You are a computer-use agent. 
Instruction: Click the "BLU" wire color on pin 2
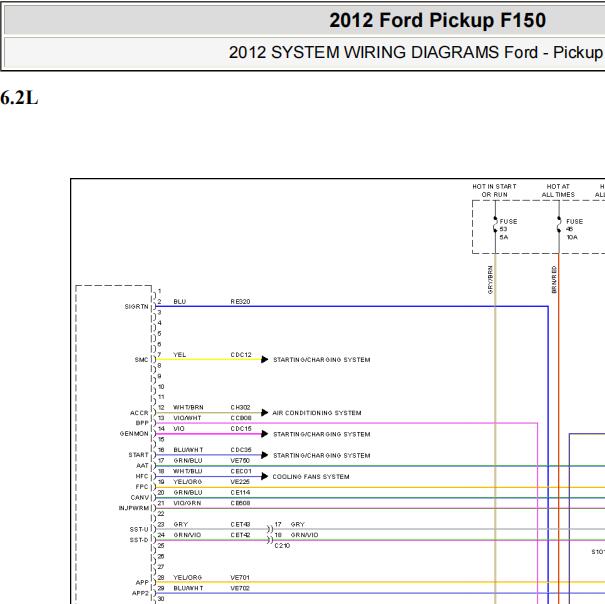click(x=180, y=302)
